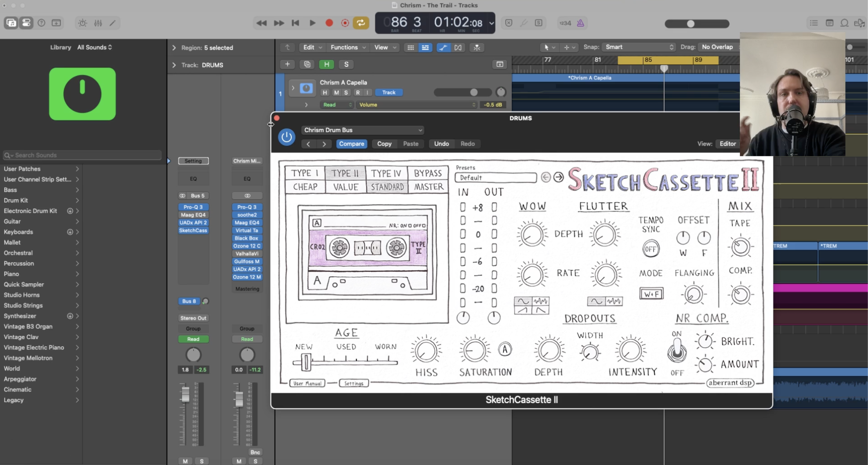Open the Snap Smart dropdown
Image resolution: width=868 pixels, height=465 pixels.
click(x=639, y=47)
